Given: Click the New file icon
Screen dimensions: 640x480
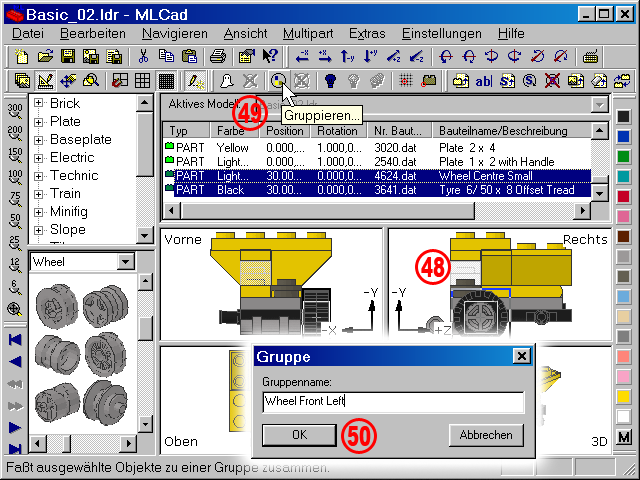Looking at the screenshot, I should pyautogui.click(x=22, y=56).
